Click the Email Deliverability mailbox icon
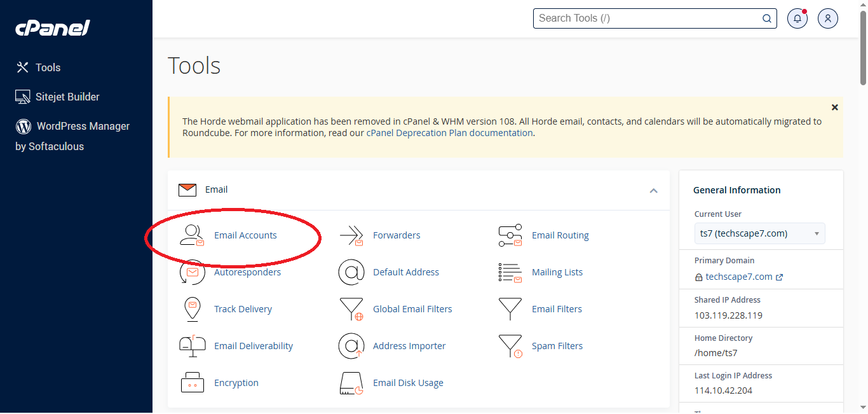The height and width of the screenshot is (414, 868). [x=192, y=345]
